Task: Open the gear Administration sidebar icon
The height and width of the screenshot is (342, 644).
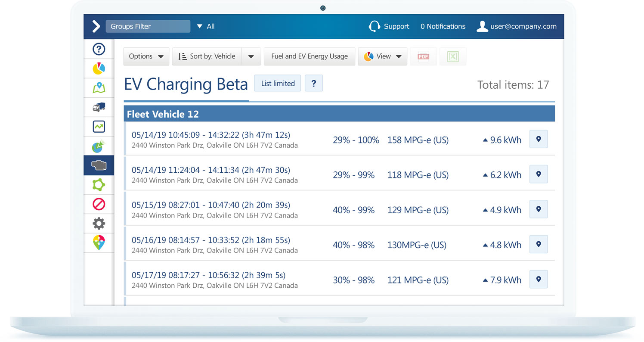Action: click(99, 223)
